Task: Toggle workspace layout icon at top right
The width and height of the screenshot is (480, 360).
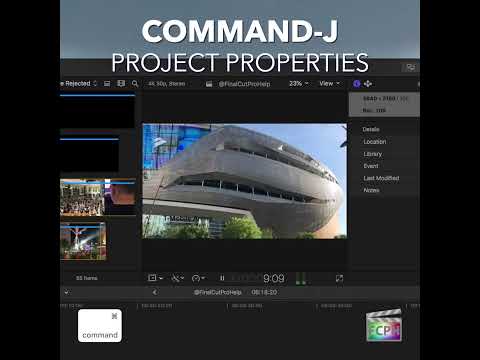Action: pyautogui.click(x=411, y=68)
